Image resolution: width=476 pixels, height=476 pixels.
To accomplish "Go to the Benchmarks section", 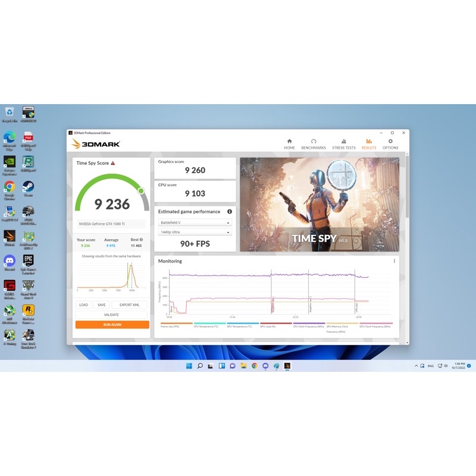I will 313,144.
